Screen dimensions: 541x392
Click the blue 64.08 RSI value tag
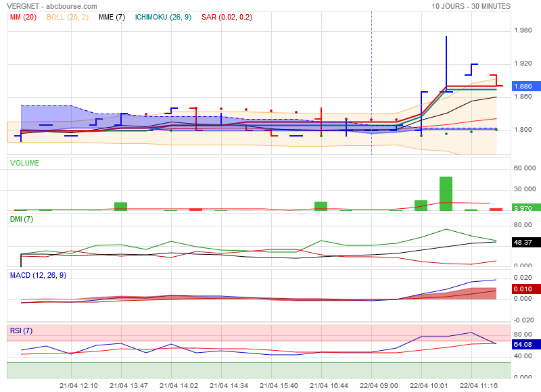[x=526, y=345]
